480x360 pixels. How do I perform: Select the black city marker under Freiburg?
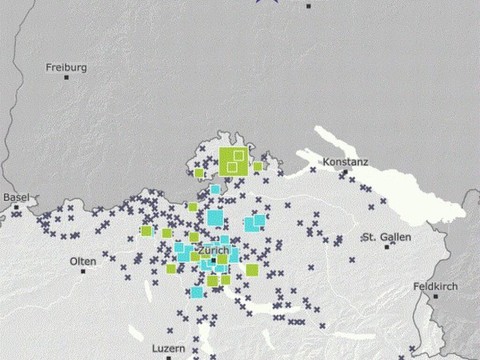(66, 77)
